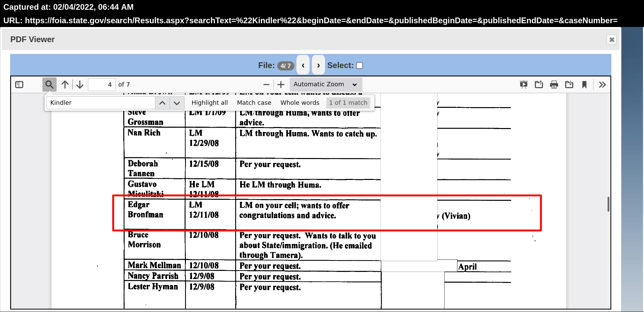Click the find magnifier icon
Image resolution: width=644 pixels, height=312 pixels.
click(x=49, y=85)
